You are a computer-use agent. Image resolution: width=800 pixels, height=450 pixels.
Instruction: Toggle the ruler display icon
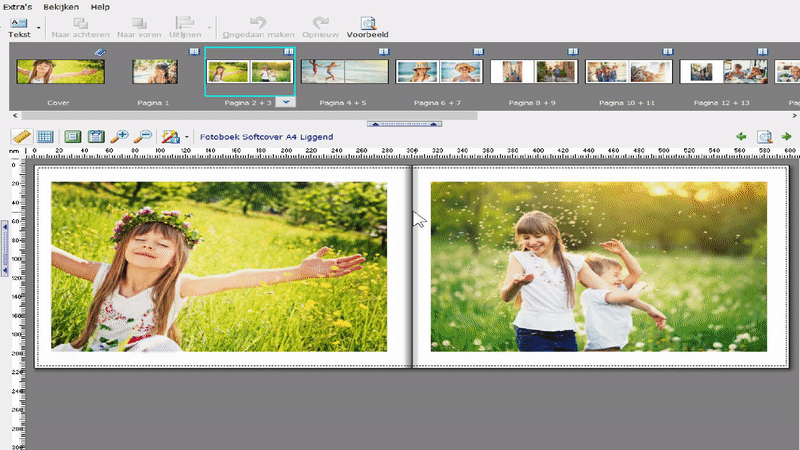pyautogui.click(x=21, y=137)
